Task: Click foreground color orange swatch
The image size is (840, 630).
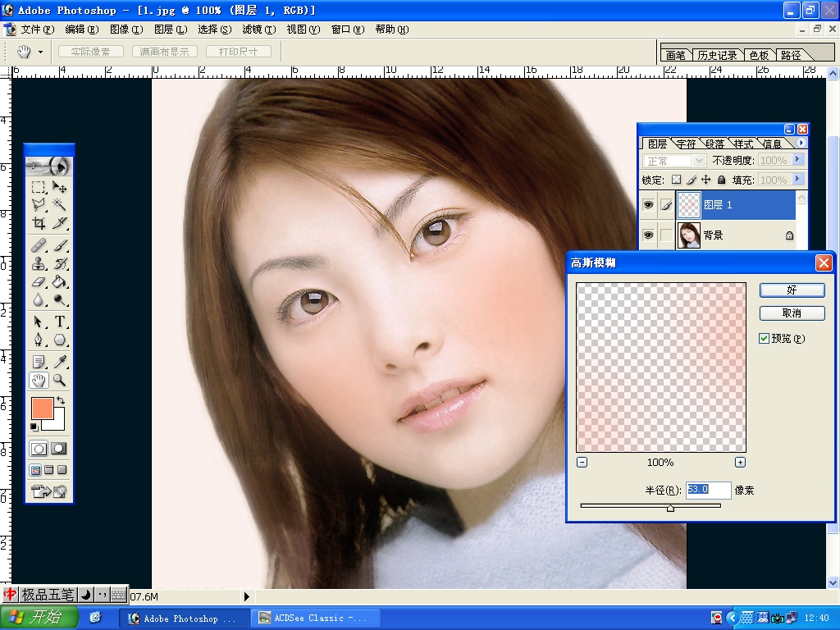Action: (43, 409)
